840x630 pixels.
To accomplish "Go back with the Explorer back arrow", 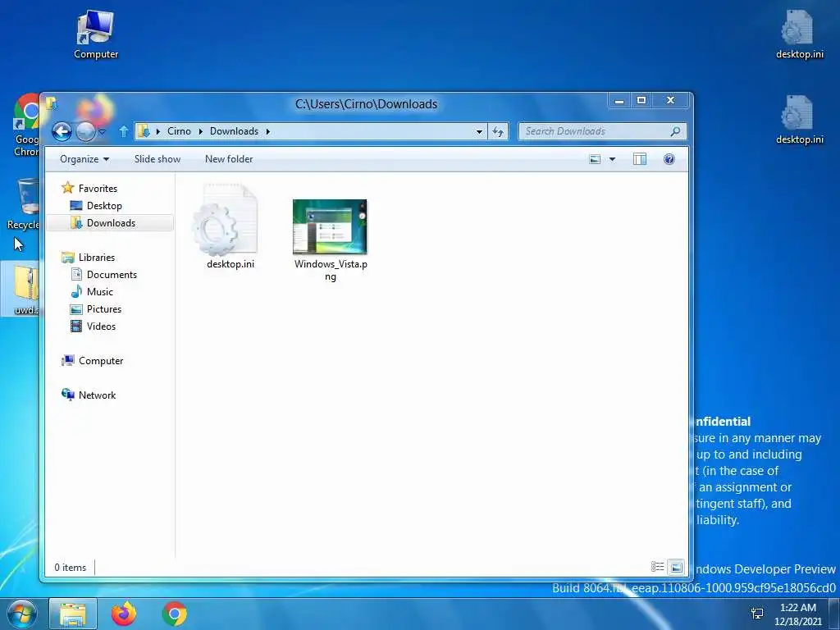I will 62,131.
